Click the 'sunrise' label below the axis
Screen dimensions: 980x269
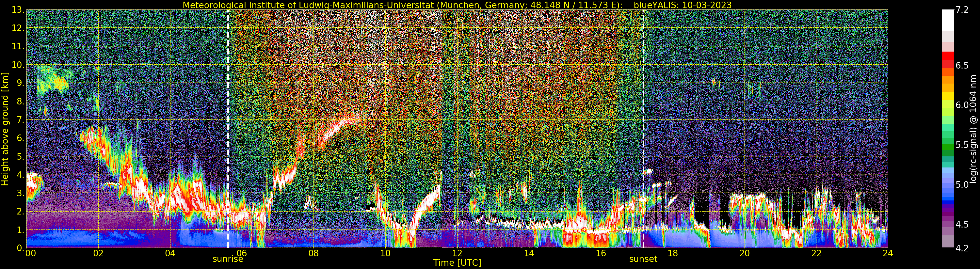click(x=228, y=259)
